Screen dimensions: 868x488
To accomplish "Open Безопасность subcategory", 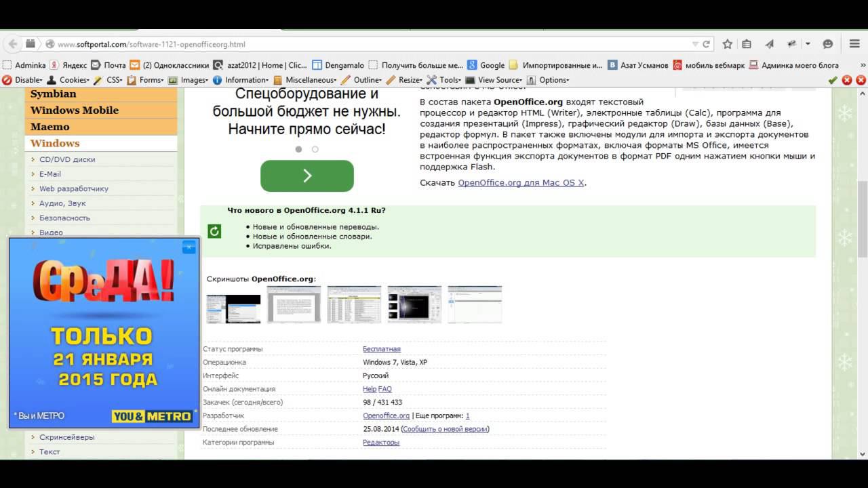I will click(x=64, y=218).
